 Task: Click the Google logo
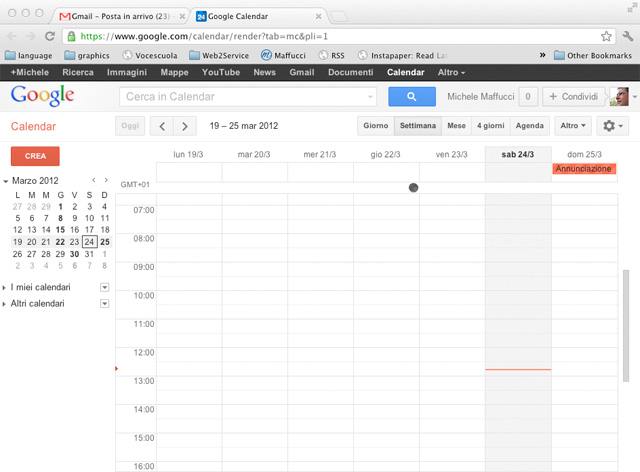coord(42,95)
